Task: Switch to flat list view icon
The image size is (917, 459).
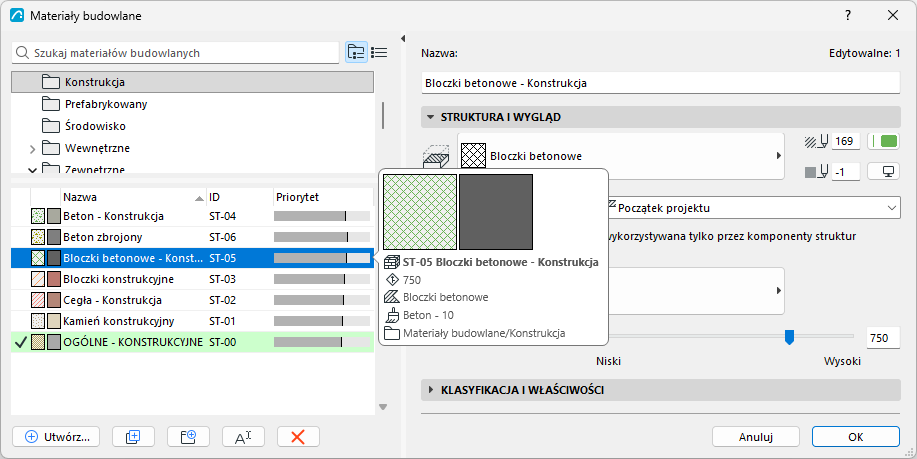Action: [379, 52]
